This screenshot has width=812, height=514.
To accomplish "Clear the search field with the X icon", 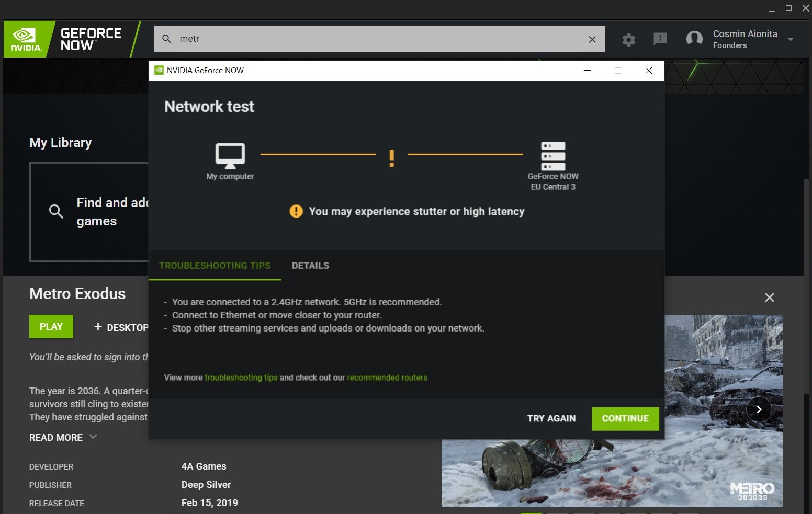I will click(x=592, y=39).
